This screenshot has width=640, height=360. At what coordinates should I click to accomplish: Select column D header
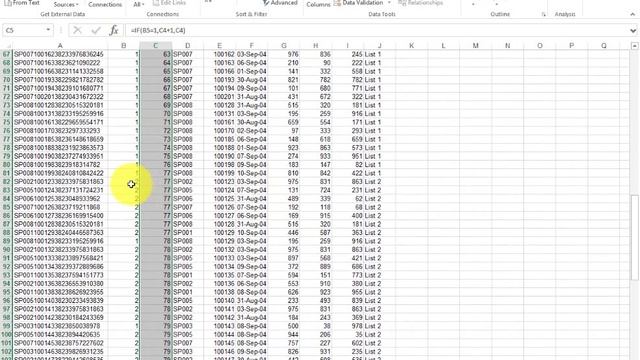pyautogui.click(x=187, y=46)
